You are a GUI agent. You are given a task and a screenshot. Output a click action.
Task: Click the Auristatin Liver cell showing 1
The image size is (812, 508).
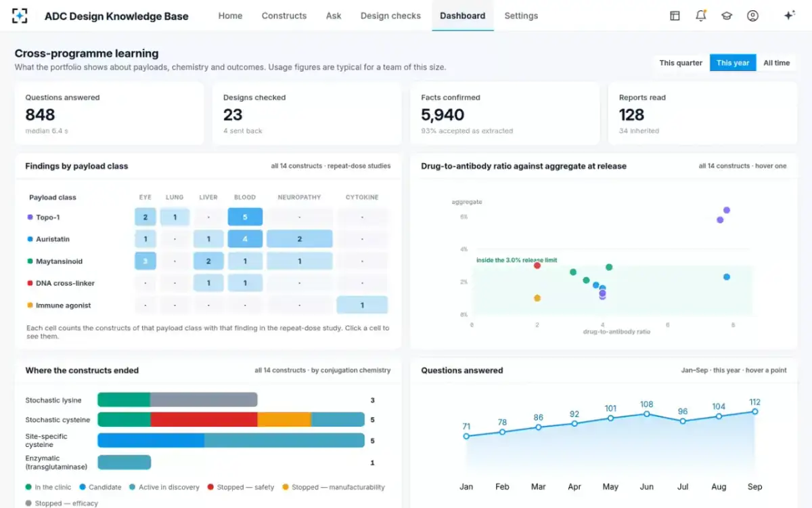[x=208, y=239]
